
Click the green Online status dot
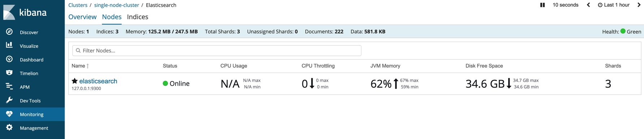(165, 84)
